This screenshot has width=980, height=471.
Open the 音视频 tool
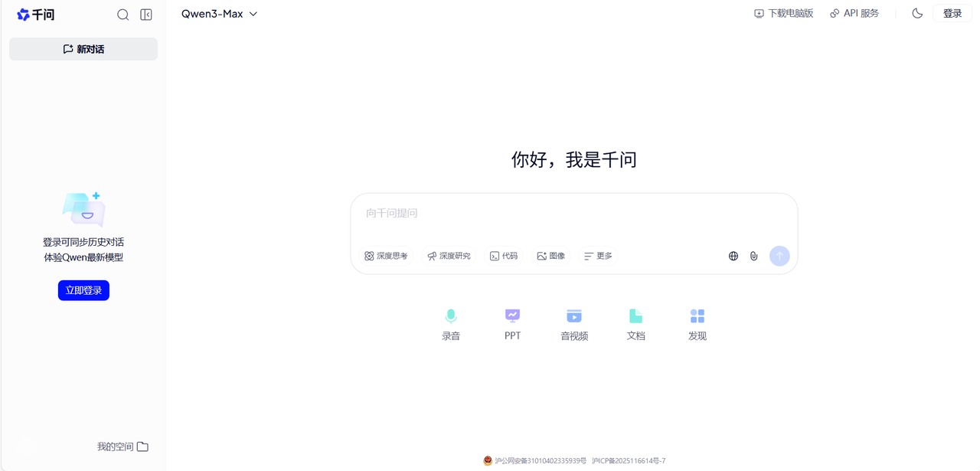(x=574, y=325)
